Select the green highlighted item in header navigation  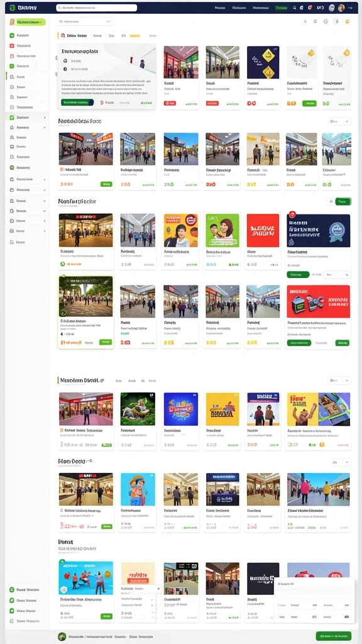(x=281, y=8)
